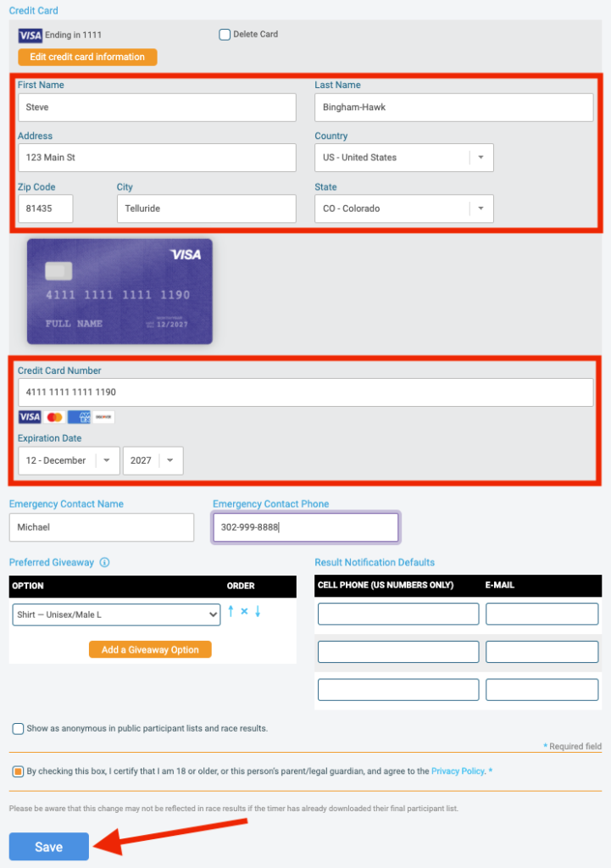Click Edit credit card information button
The width and height of the screenshot is (611, 868).
click(87, 57)
